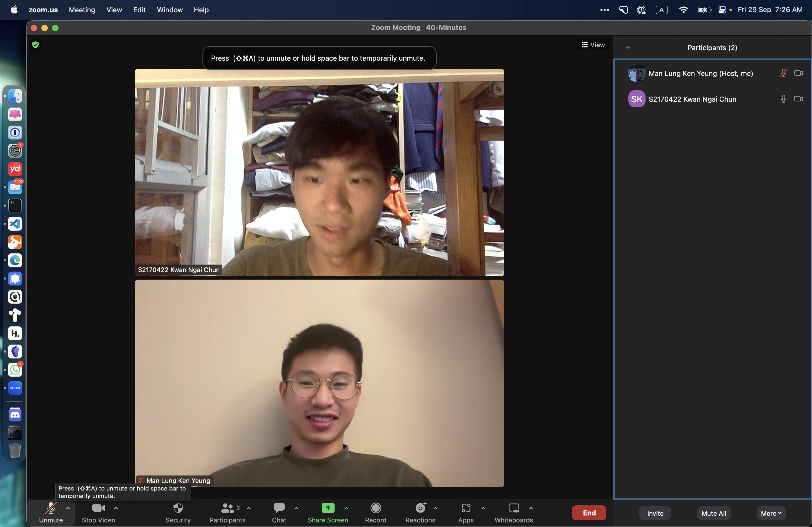Open Wi-Fi status in menu bar

point(683,10)
